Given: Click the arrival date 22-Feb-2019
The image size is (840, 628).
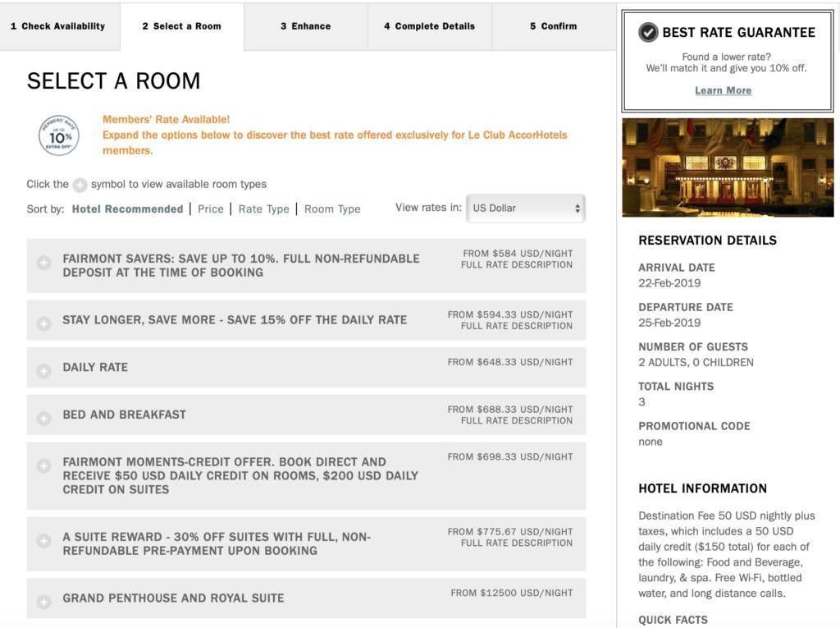Looking at the screenshot, I should [669, 283].
